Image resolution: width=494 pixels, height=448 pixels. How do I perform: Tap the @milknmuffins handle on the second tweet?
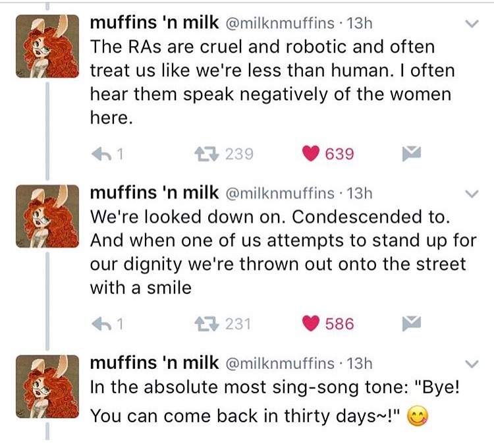pos(281,194)
